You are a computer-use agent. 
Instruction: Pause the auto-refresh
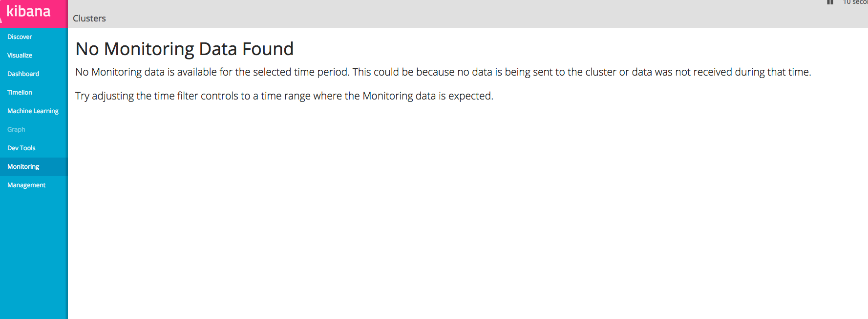click(x=830, y=2)
